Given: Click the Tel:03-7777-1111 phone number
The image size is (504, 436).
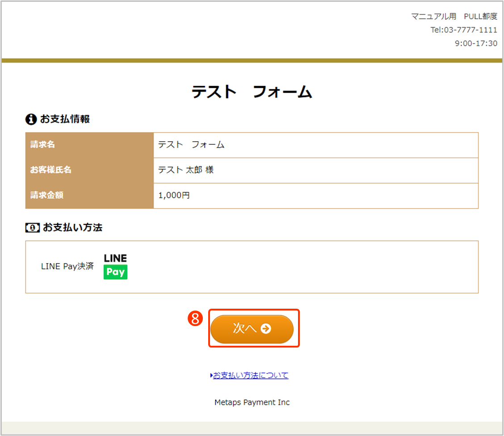Looking at the screenshot, I should (463, 30).
